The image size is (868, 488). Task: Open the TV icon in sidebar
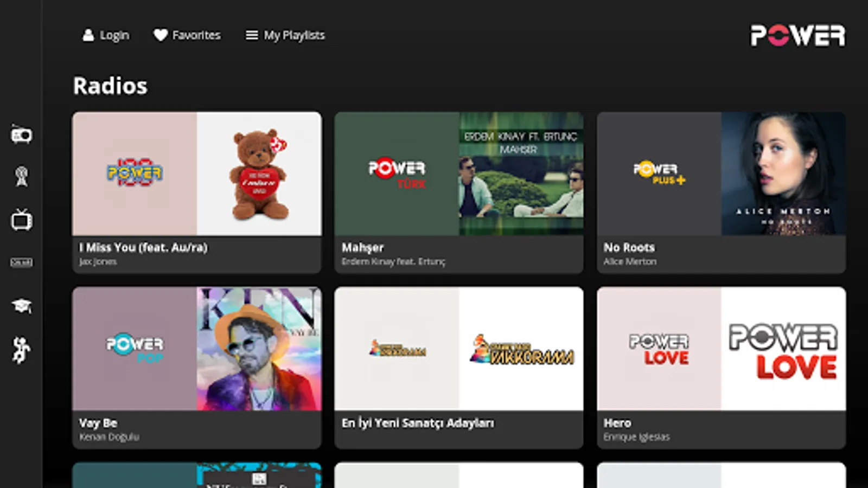click(22, 220)
